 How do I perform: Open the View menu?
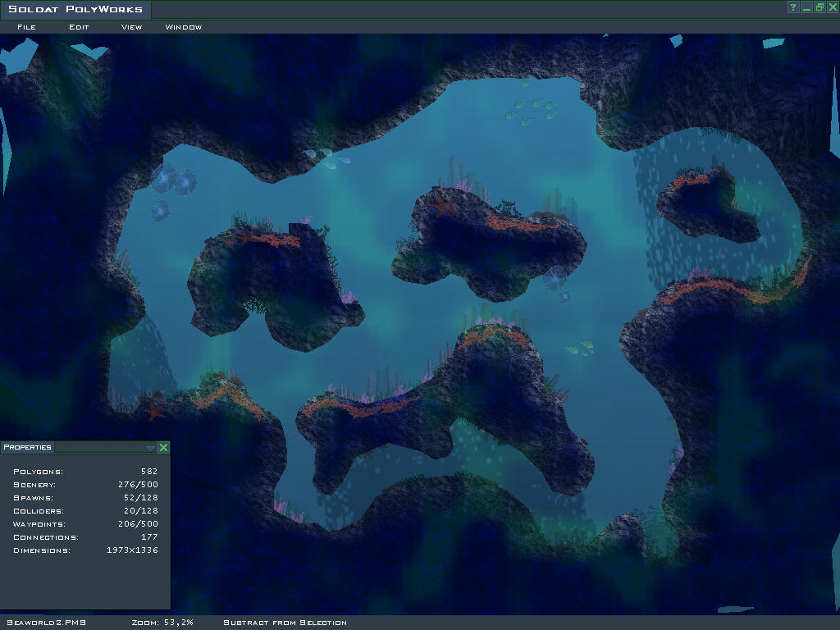tap(131, 27)
